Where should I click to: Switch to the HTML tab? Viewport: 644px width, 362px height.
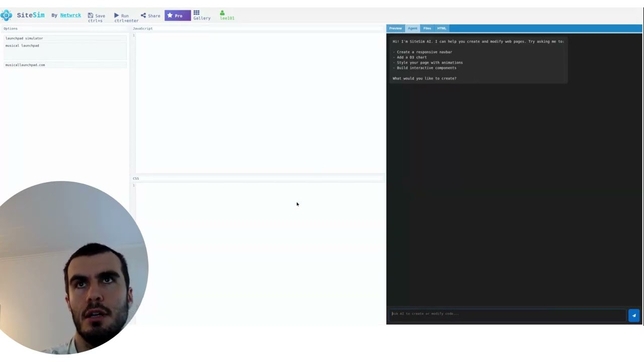[441, 28]
